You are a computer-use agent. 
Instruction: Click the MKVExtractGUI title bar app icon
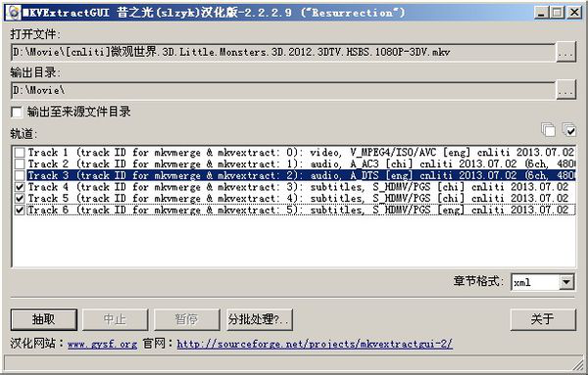click(14, 13)
